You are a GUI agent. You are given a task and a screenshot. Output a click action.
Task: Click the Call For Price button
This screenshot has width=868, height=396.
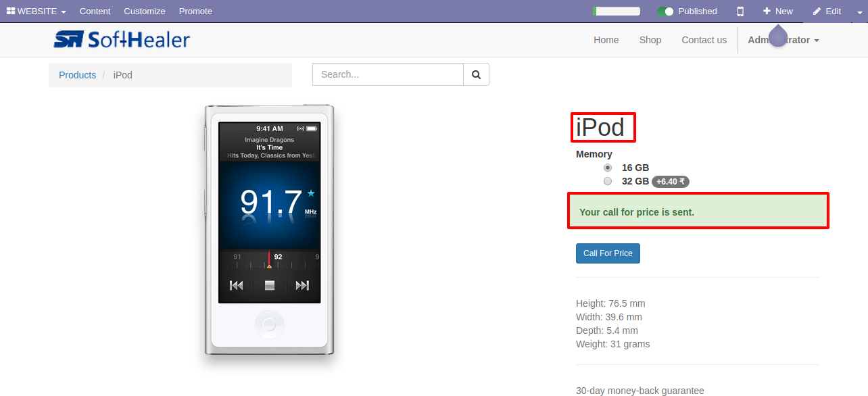608,253
